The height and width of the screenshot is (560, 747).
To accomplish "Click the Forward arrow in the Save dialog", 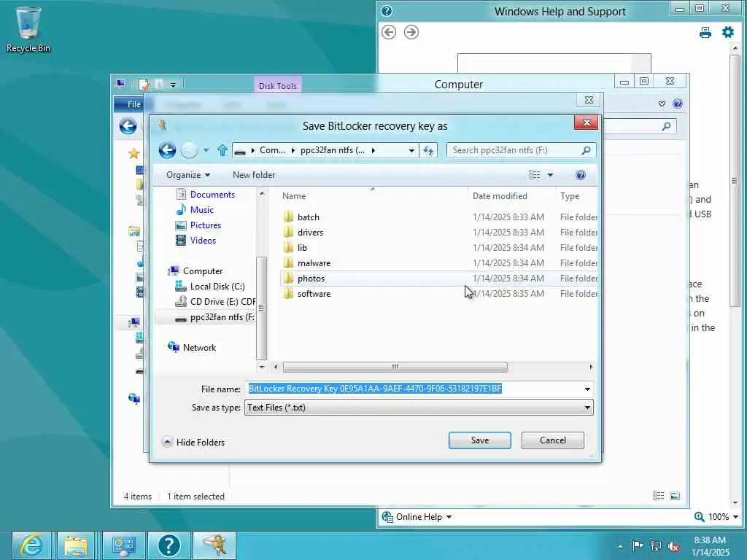I will click(189, 150).
